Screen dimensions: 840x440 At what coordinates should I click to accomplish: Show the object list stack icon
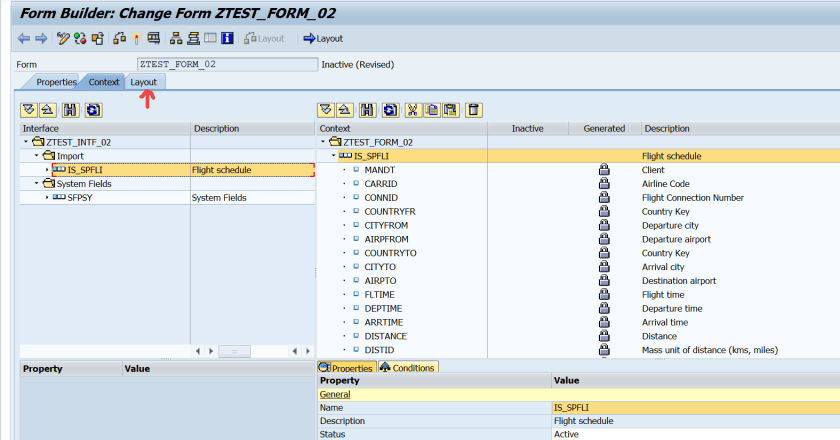coord(193,39)
